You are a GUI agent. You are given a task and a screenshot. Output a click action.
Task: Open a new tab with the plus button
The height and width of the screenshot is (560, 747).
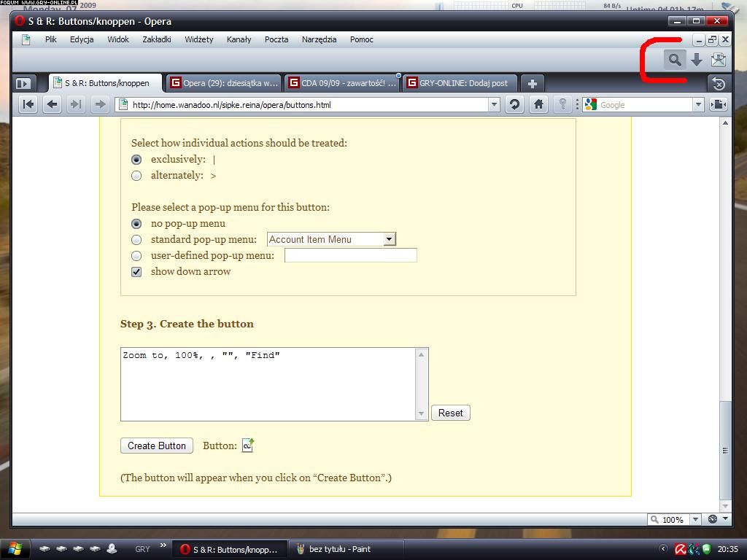coord(532,84)
